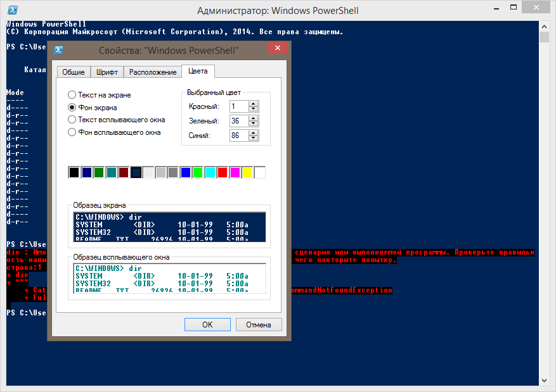This screenshot has height=392, width=556.
Task: Increase the Красный value with up arrow
Action: [253, 103]
